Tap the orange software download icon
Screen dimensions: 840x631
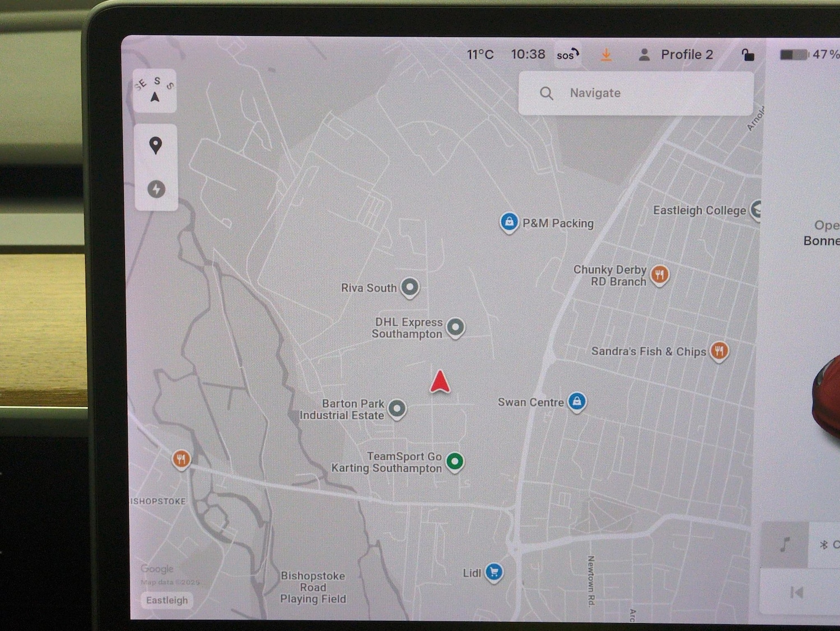coord(606,55)
